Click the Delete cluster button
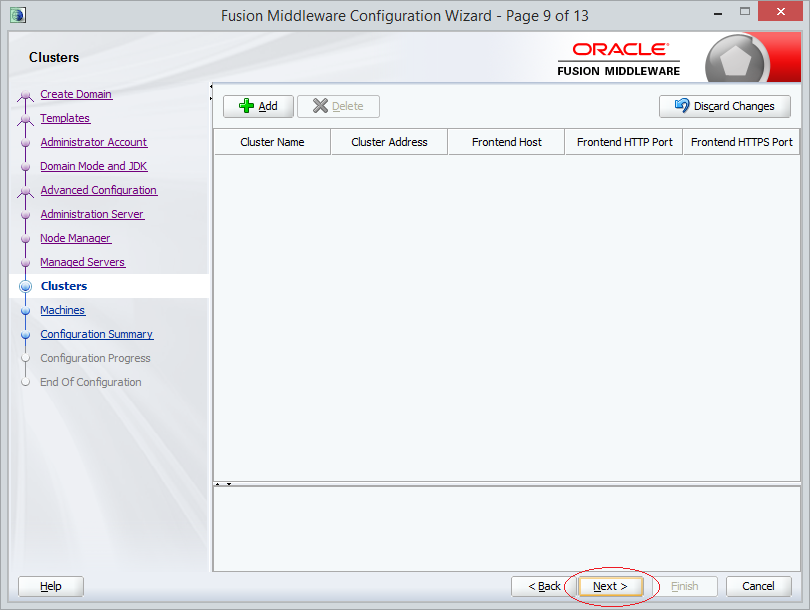Viewport: 810px width, 610px height. click(x=338, y=106)
